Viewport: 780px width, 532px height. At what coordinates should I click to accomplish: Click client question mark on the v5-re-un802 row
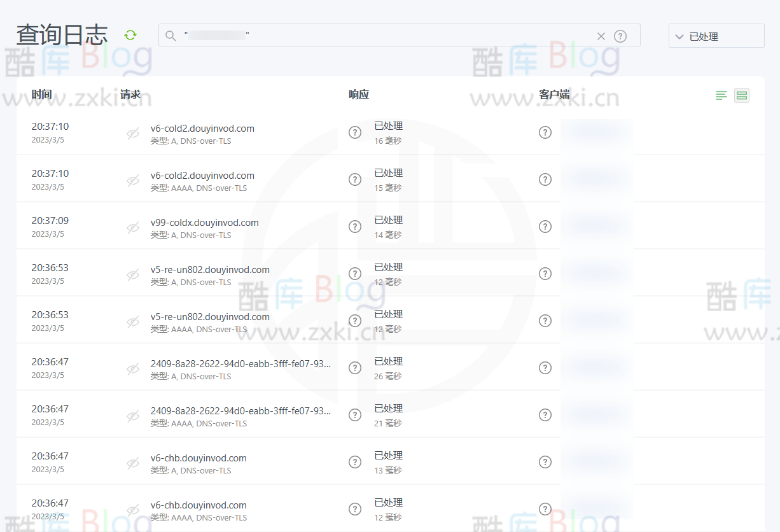(x=545, y=274)
